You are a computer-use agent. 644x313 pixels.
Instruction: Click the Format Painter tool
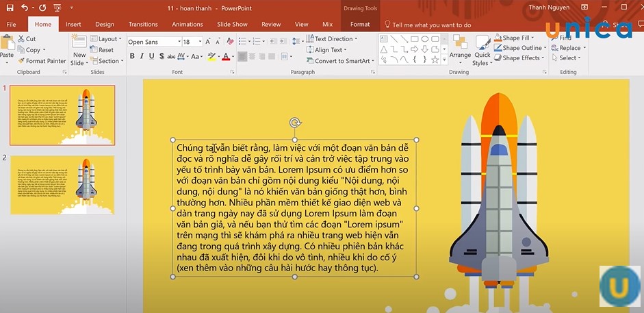(x=42, y=61)
